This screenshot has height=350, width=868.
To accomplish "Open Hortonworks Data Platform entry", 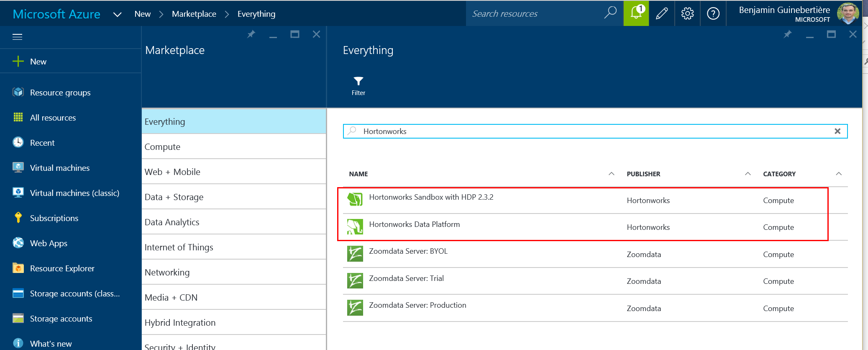I will pyautogui.click(x=415, y=224).
